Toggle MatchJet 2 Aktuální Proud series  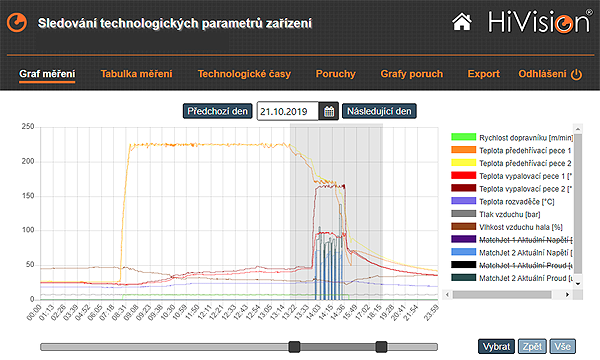(x=511, y=278)
